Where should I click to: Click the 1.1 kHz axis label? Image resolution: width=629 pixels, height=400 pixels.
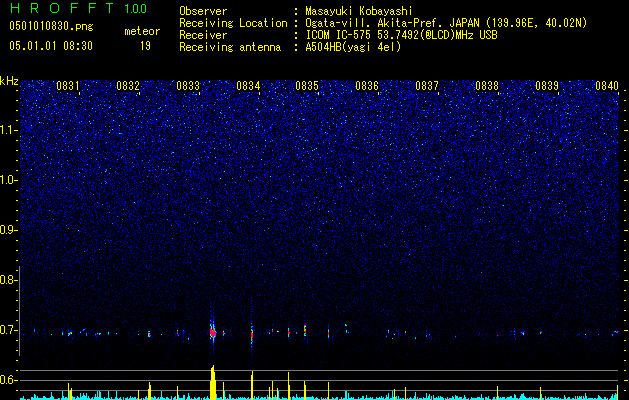pyautogui.click(x=8, y=130)
